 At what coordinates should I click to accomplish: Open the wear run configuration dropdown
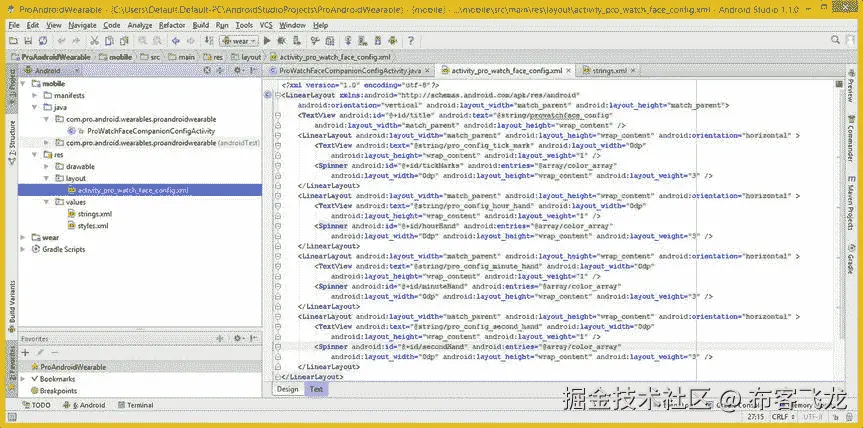[239, 41]
